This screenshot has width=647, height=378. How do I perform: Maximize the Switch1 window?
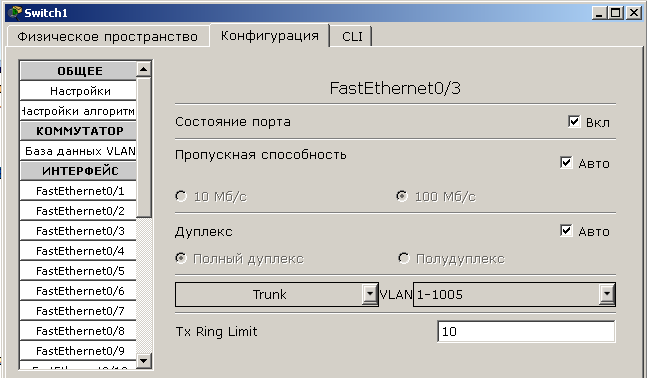coord(616,13)
